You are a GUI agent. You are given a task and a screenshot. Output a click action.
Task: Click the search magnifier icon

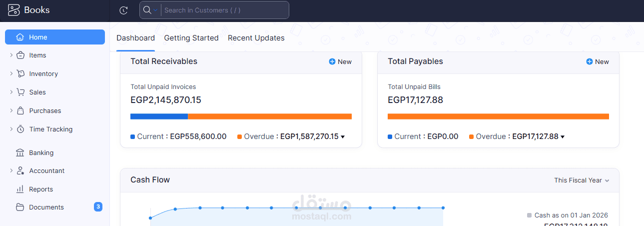pos(147,10)
